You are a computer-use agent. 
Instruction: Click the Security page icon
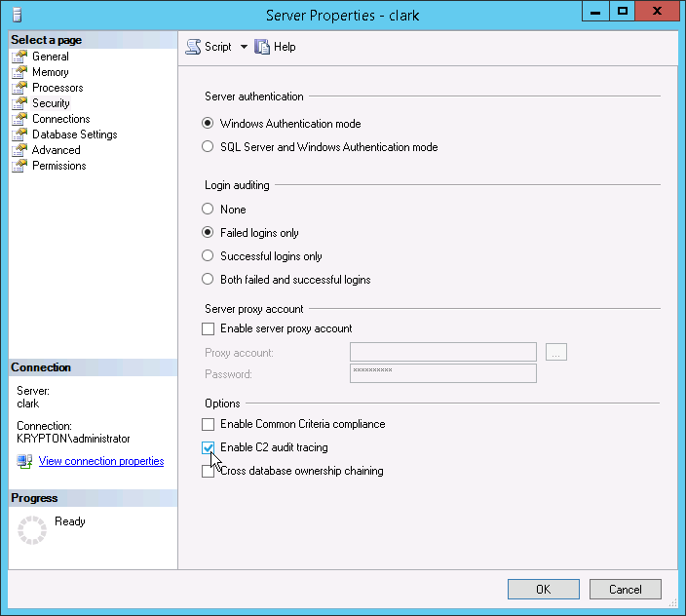tap(19, 103)
